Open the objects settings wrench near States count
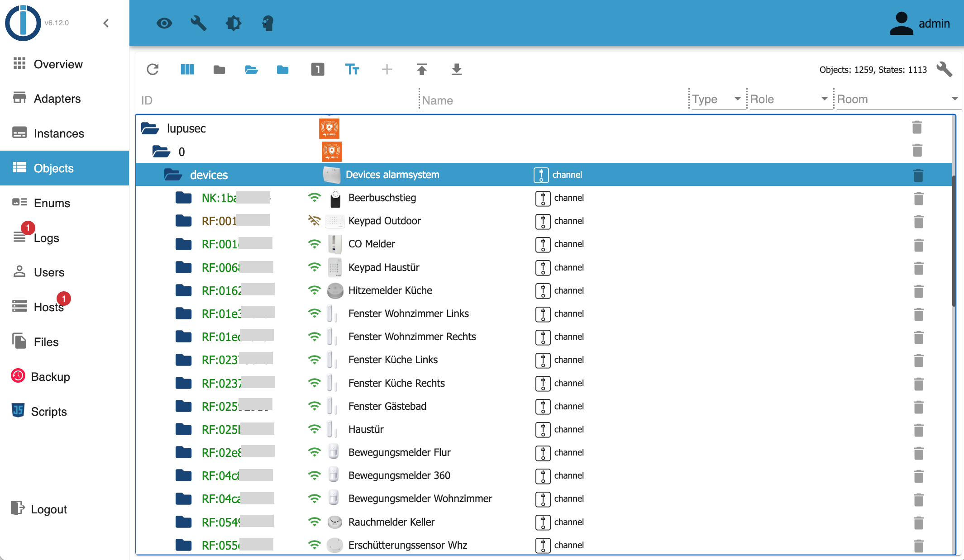This screenshot has height=560, width=964. tap(944, 69)
